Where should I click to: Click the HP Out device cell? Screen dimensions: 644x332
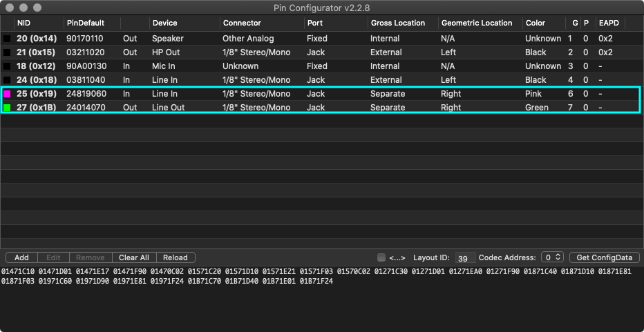(166, 52)
